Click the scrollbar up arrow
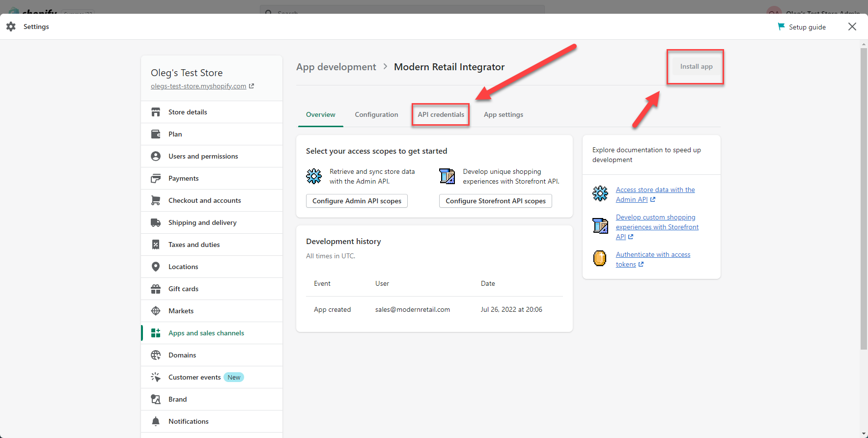 pos(864,44)
